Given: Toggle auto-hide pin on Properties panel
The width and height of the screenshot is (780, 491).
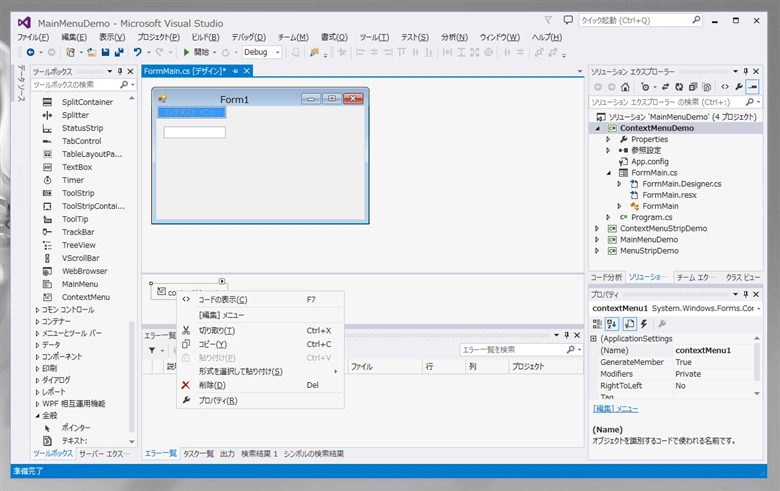Looking at the screenshot, I should (x=745, y=294).
